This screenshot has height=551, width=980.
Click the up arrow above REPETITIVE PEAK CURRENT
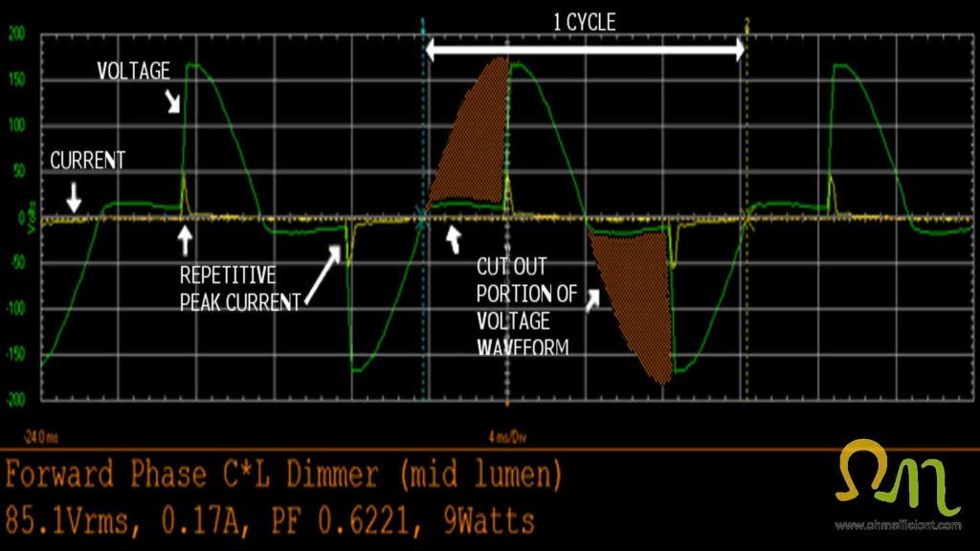pos(187,237)
